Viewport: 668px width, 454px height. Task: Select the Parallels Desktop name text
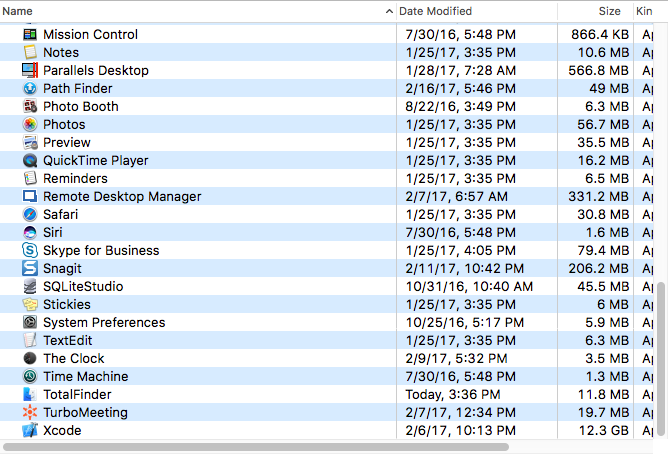click(x=96, y=70)
